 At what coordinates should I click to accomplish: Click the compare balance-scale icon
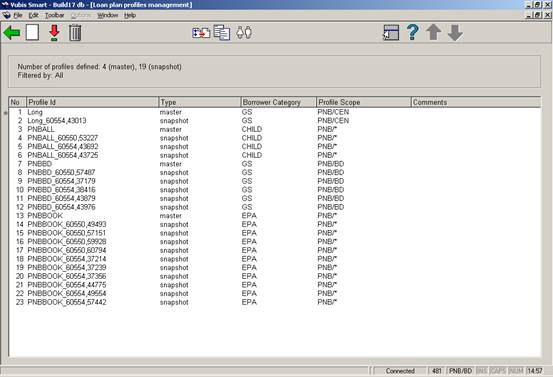tap(244, 33)
